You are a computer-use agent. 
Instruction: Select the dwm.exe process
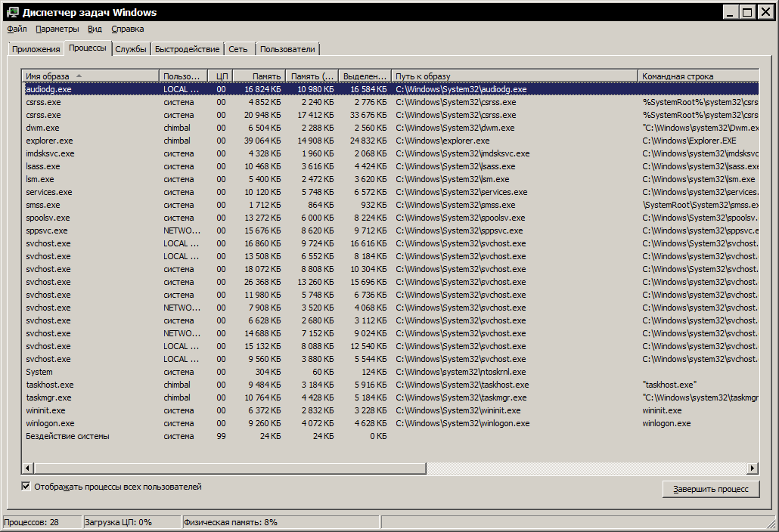pos(391,128)
